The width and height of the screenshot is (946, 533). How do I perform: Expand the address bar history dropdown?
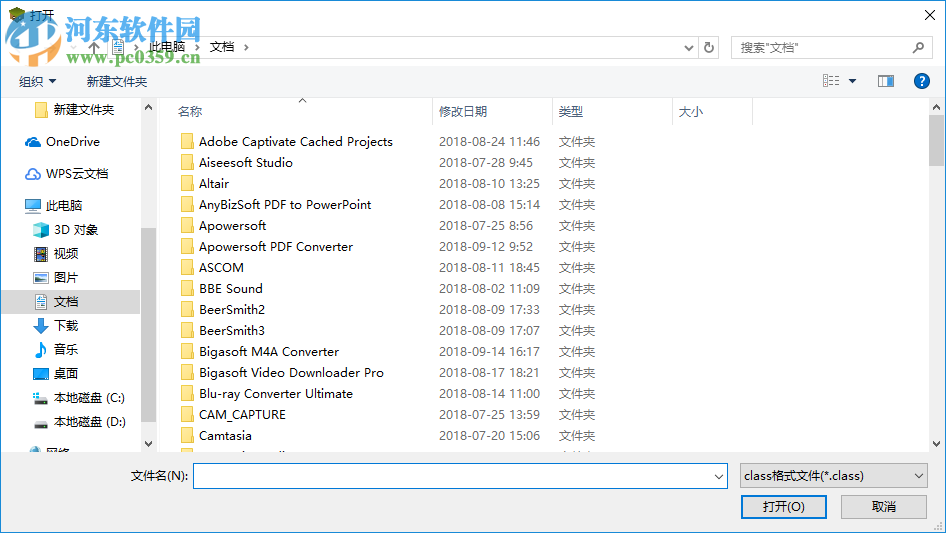688,48
